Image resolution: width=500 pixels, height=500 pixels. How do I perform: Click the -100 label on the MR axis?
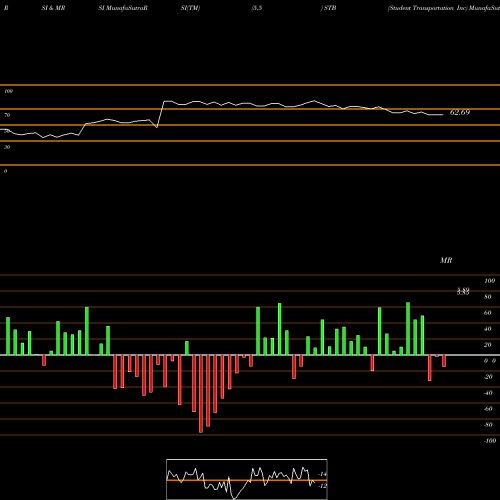coord(490,441)
